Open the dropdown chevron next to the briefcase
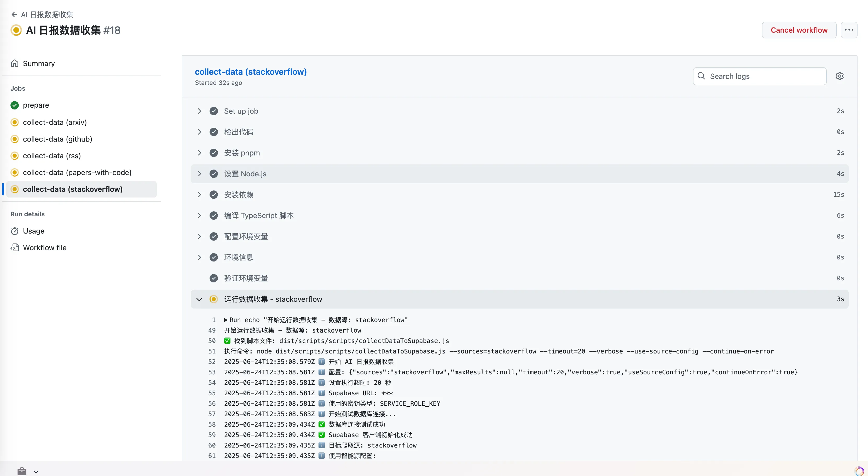The width and height of the screenshot is (868, 476). [x=36, y=472]
